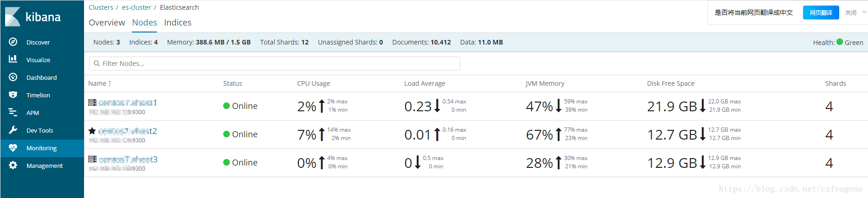The image size is (868, 198).
Task: Click the 12.9 GB disk down arrow
Action: tap(703, 163)
